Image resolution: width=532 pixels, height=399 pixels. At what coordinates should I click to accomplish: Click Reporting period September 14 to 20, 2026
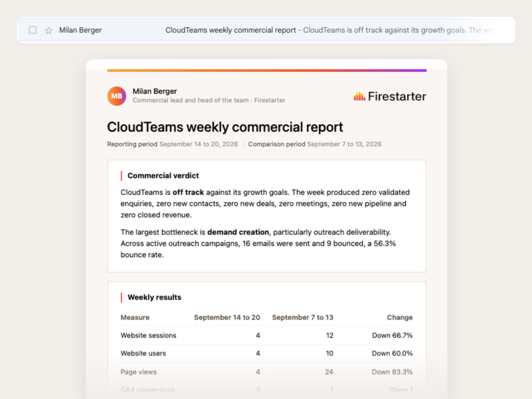tap(172, 144)
